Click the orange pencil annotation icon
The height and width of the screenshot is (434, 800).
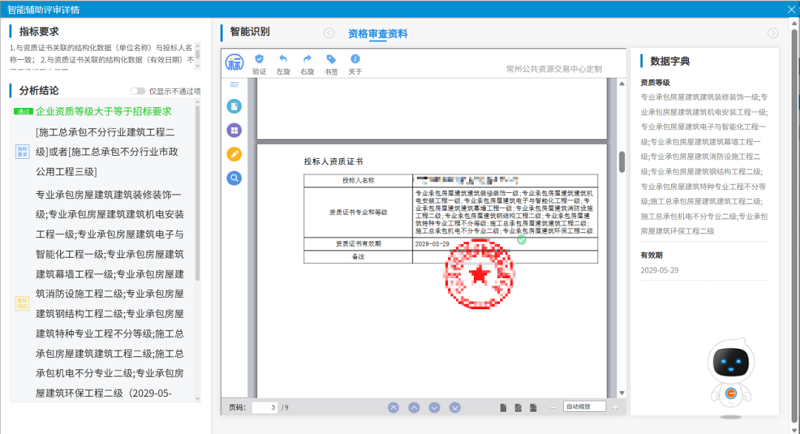pos(234,154)
